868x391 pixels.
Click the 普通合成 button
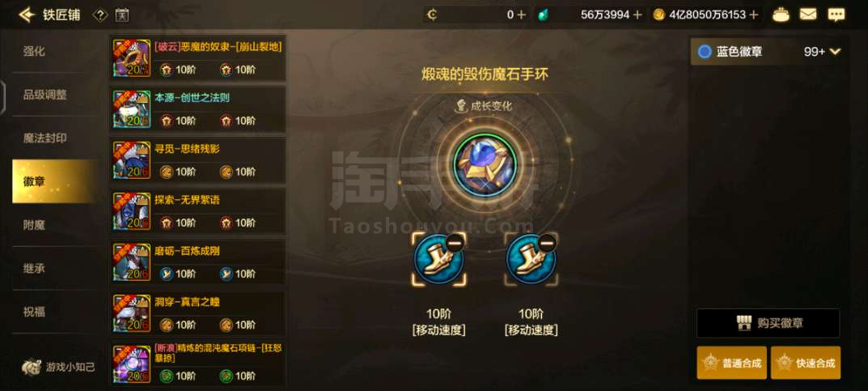[x=732, y=363]
